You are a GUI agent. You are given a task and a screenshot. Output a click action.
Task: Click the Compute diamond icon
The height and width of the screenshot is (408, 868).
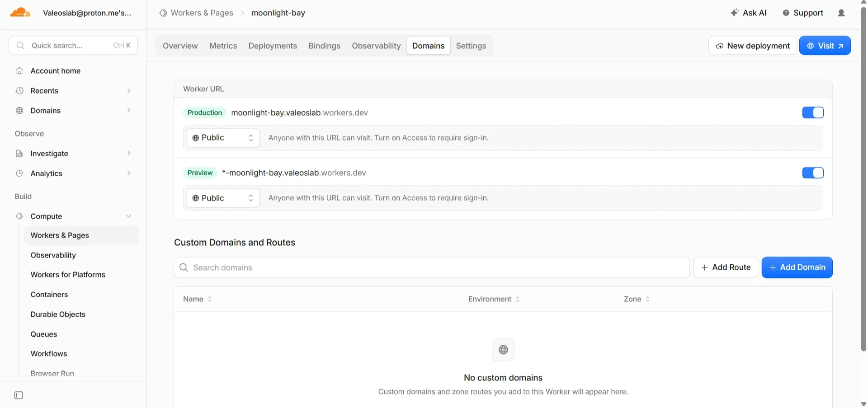(x=19, y=216)
